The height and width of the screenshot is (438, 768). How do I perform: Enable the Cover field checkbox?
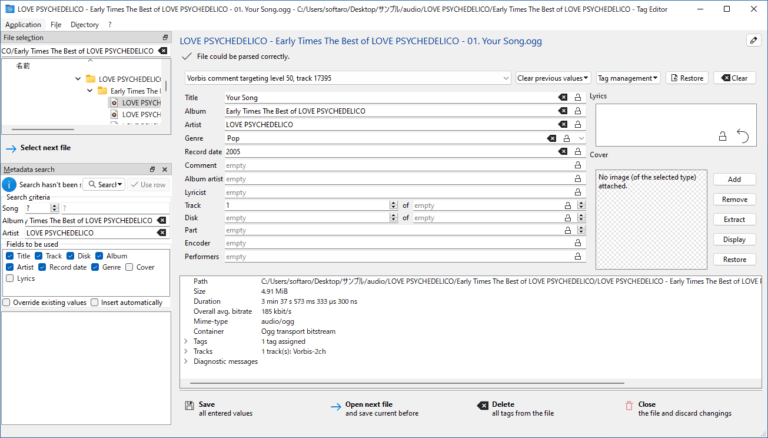(x=129, y=267)
